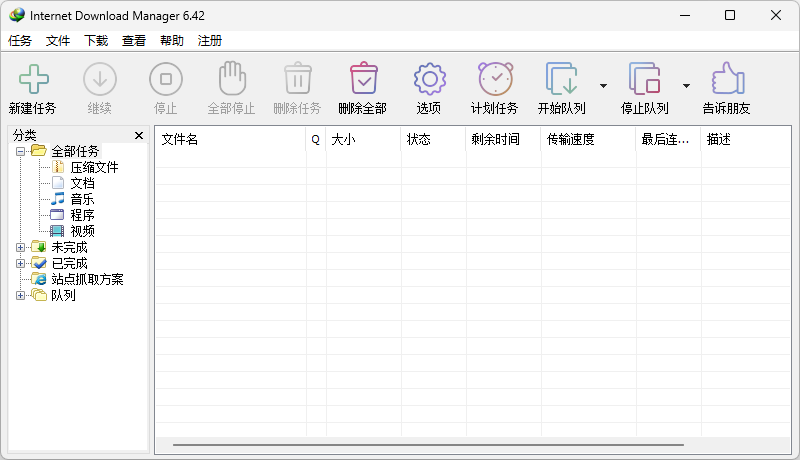
Task: Select the 文档 category text
Action: pos(82,183)
